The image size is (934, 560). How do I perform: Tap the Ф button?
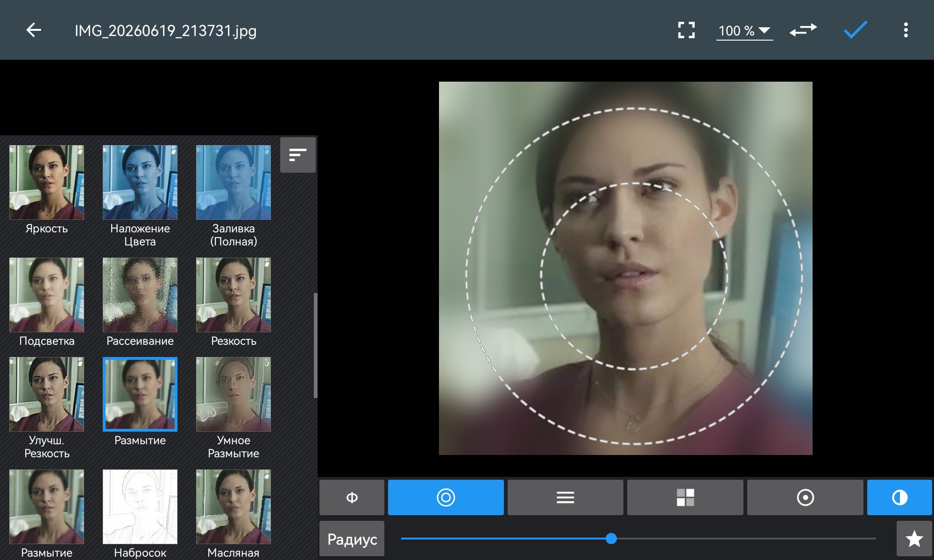352,497
